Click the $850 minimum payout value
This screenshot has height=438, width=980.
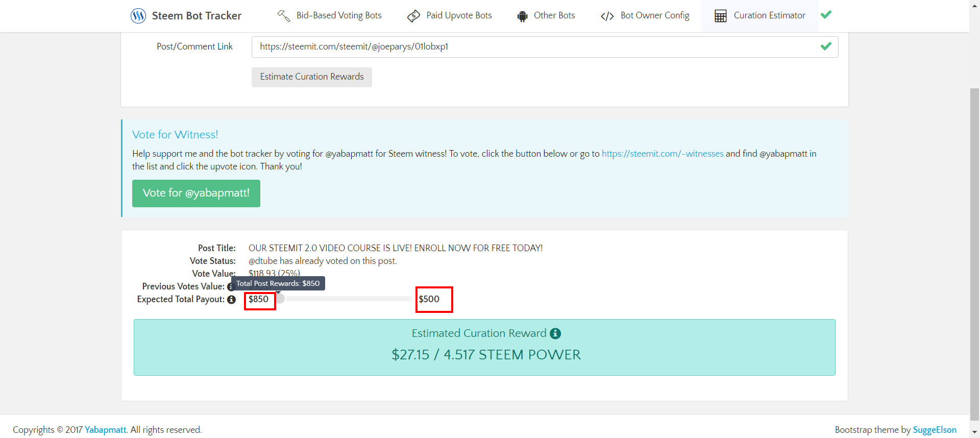click(x=258, y=299)
